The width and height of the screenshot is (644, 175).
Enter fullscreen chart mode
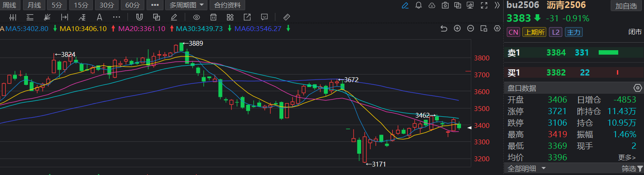pyautogui.click(x=484, y=5)
